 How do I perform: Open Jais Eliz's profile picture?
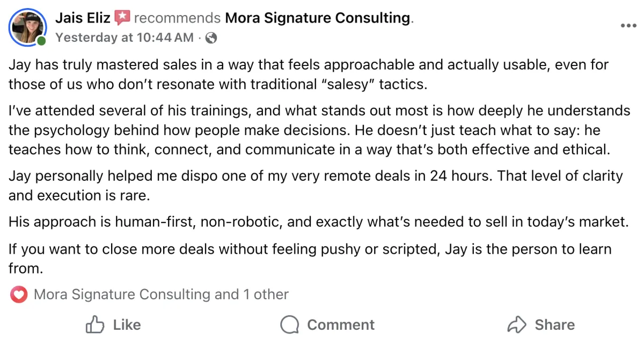27,26
